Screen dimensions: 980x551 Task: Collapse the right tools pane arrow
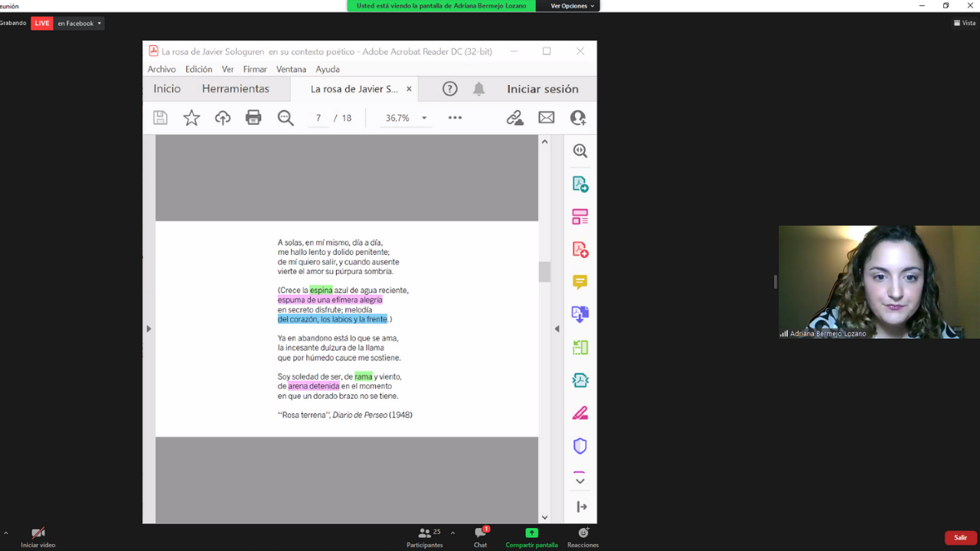pyautogui.click(x=557, y=329)
